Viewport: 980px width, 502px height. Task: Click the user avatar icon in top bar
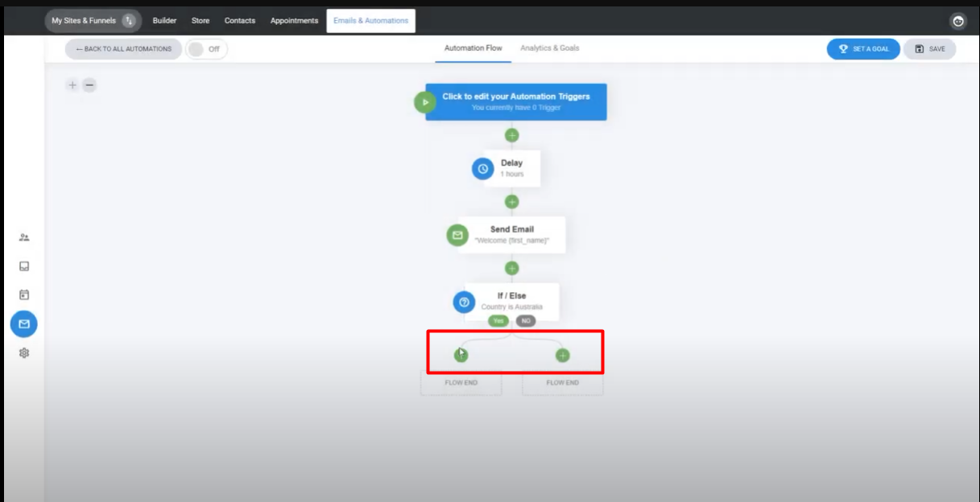(x=958, y=22)
